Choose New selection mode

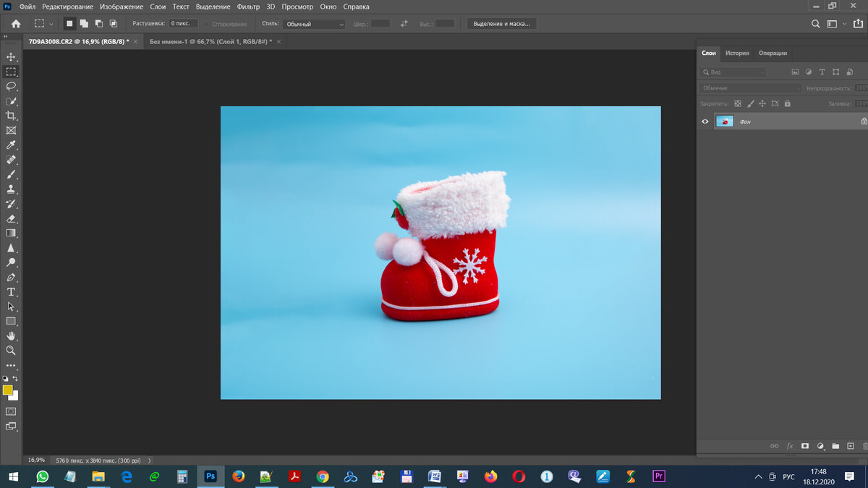(x=69, y=24)
